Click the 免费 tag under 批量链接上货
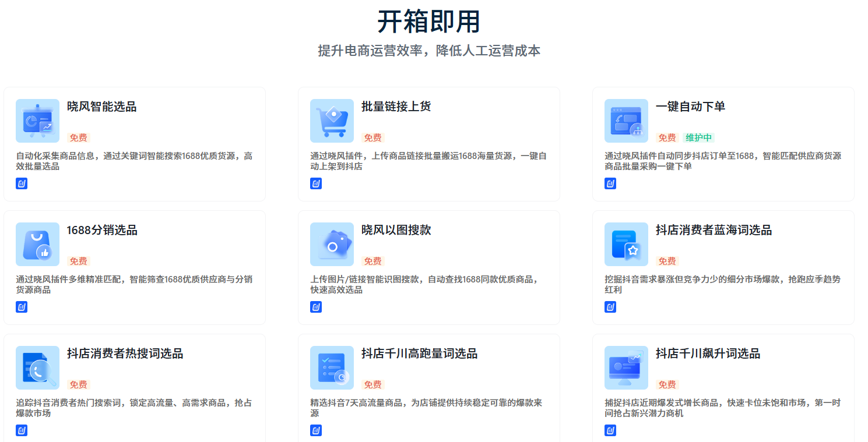 tap(373, 138)
